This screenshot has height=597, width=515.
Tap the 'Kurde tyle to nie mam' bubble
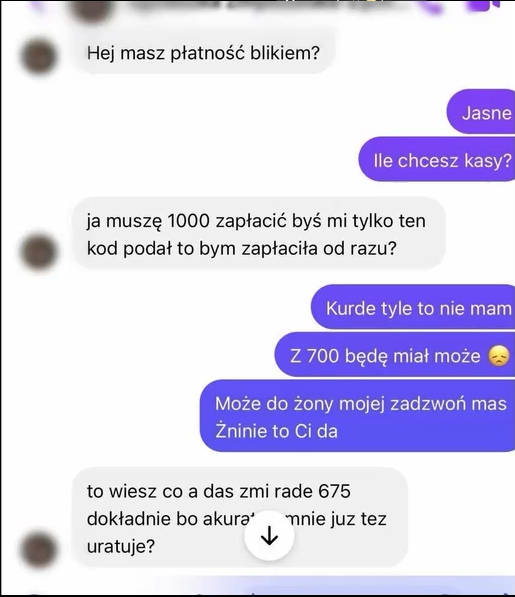413,308
